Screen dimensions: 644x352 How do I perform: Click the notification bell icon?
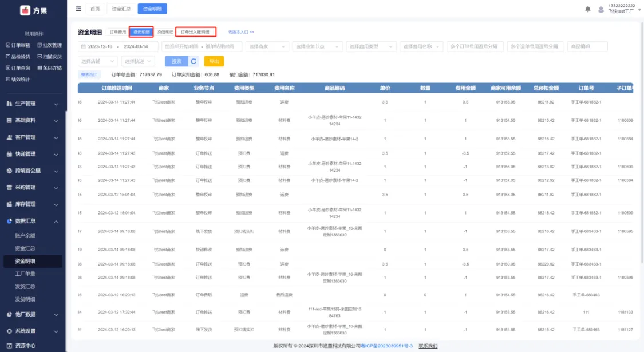pyautogui.click(x=588, y=9)
